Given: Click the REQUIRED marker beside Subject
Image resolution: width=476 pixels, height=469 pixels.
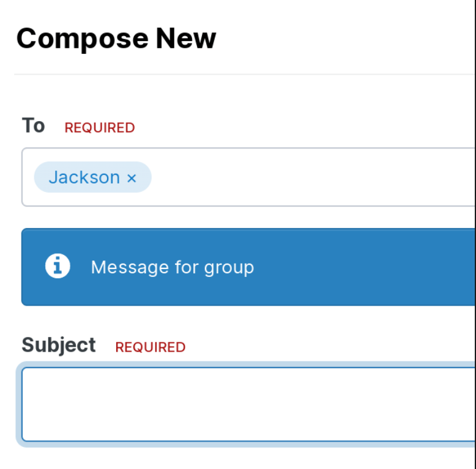Looking at the screenshot, I should [151, 347].
